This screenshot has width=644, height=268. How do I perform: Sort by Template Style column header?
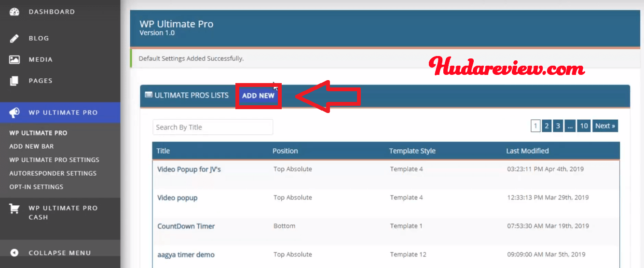coord(412,151)
